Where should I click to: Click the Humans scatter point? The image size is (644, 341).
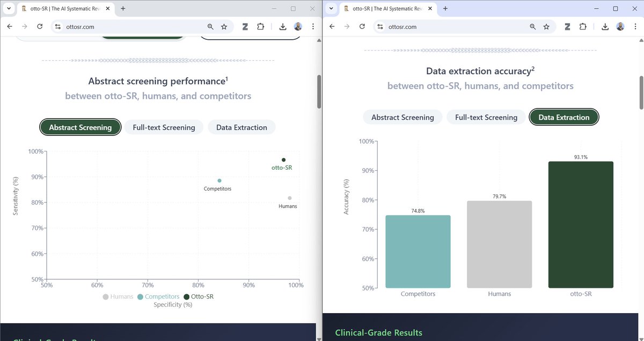290,198
